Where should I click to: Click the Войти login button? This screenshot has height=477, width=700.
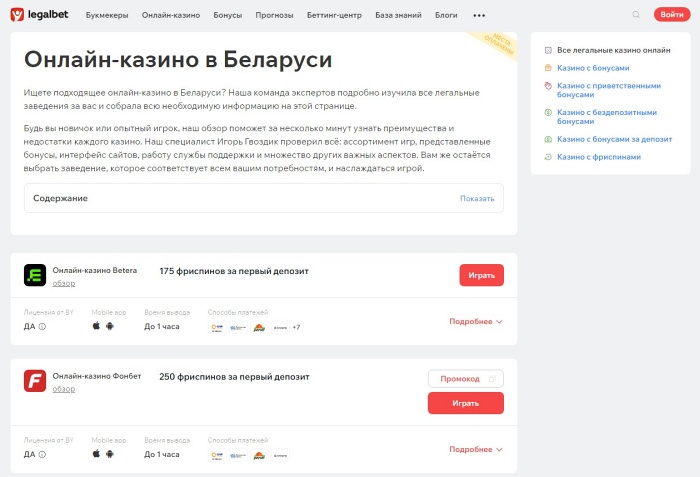pos(669,15)
